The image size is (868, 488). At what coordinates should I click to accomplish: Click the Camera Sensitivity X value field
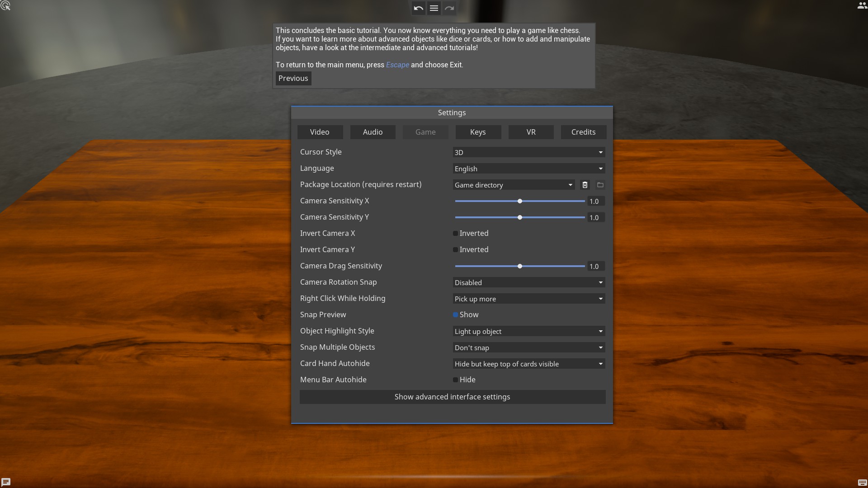click(595, 201)
